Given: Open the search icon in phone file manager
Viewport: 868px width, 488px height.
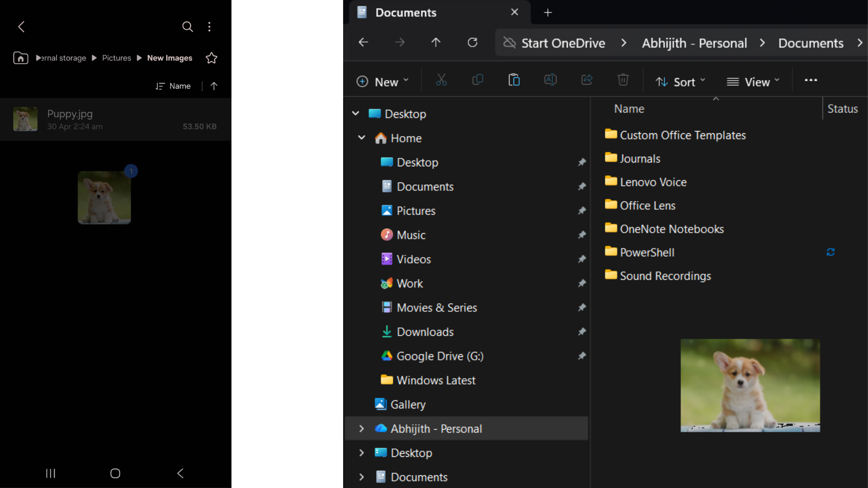Looking at the screenshot, I should (x=187, y=27).
